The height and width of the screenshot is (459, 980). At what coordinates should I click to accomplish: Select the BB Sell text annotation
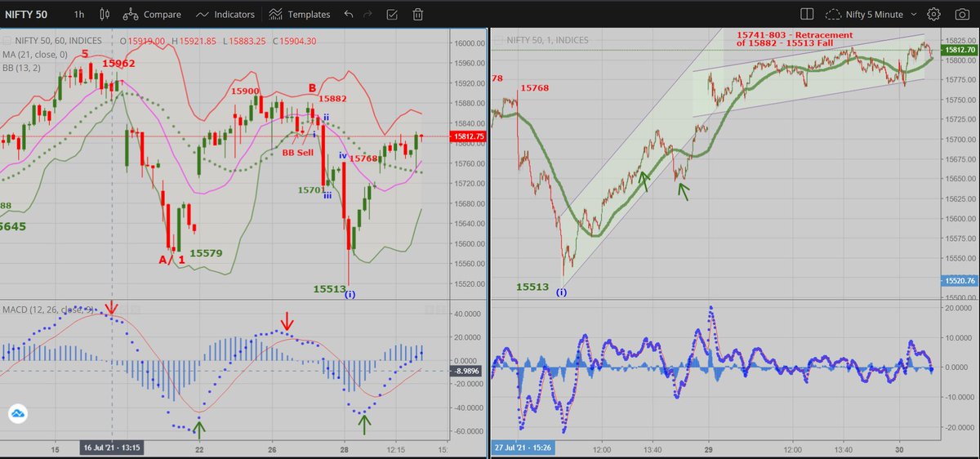298,153
